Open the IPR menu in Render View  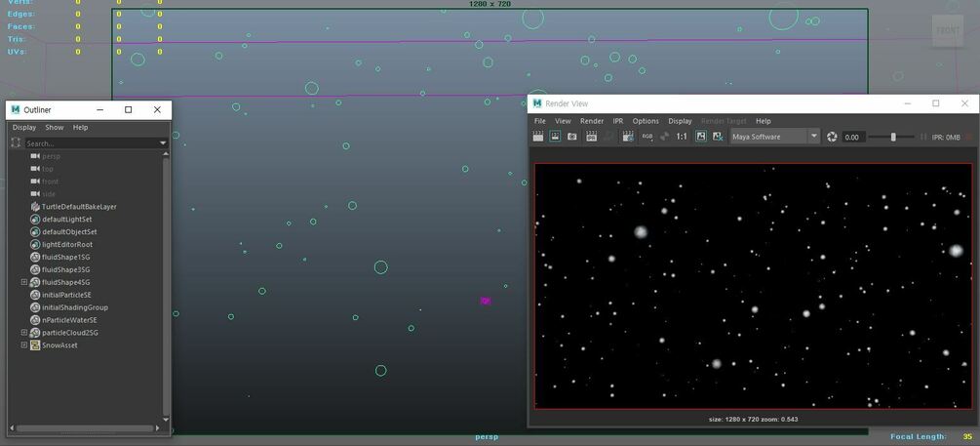[618, 121]
